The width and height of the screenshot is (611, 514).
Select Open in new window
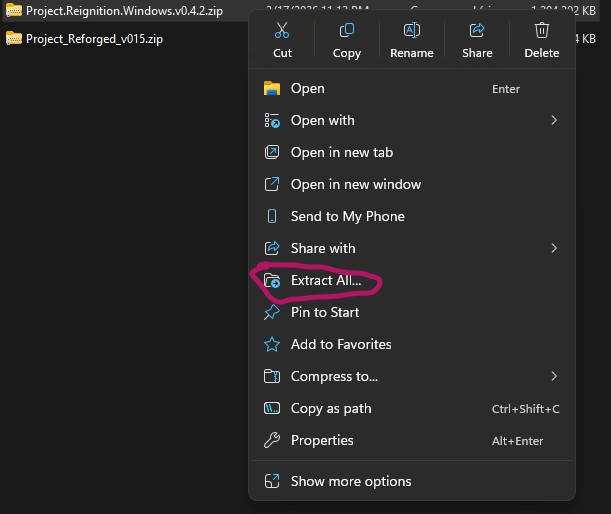pos(355,184)
